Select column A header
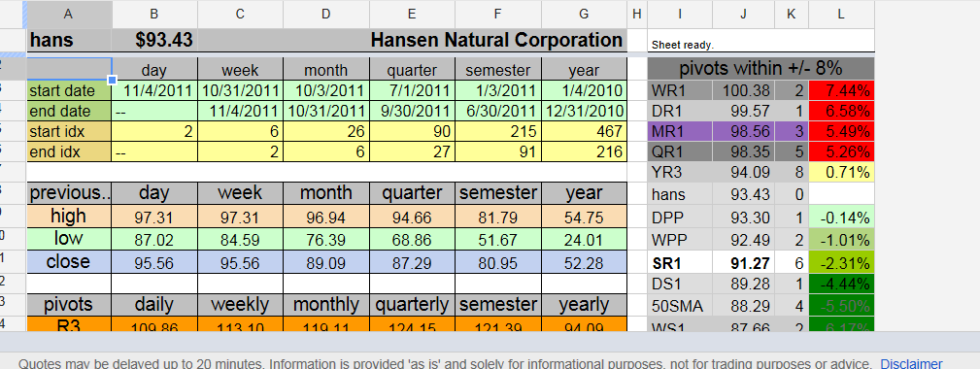The width and height of the screenshot is (980, 369). point(69,14)
